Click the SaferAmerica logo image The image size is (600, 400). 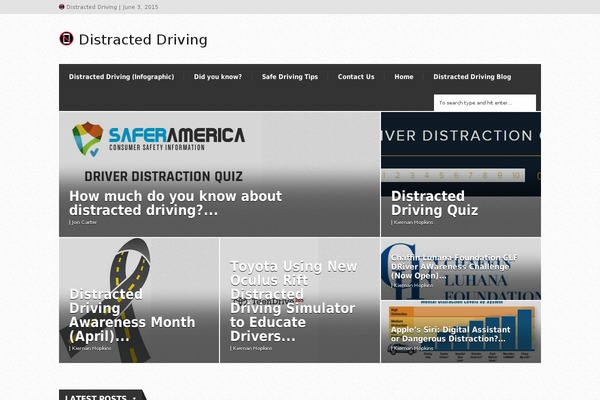coord(158,139)
